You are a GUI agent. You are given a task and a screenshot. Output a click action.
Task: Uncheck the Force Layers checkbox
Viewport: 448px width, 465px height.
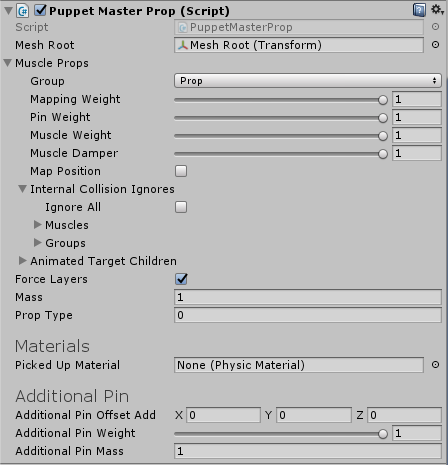[181, 279]
